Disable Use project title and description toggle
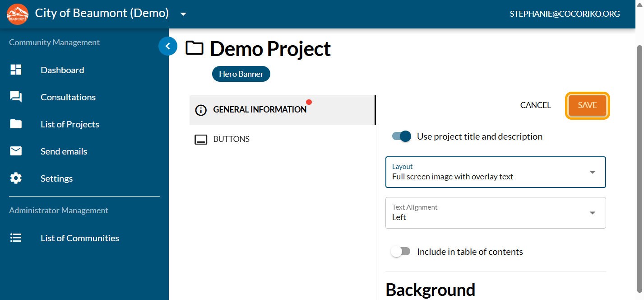644x300 pixels. (x=402, y=136)
